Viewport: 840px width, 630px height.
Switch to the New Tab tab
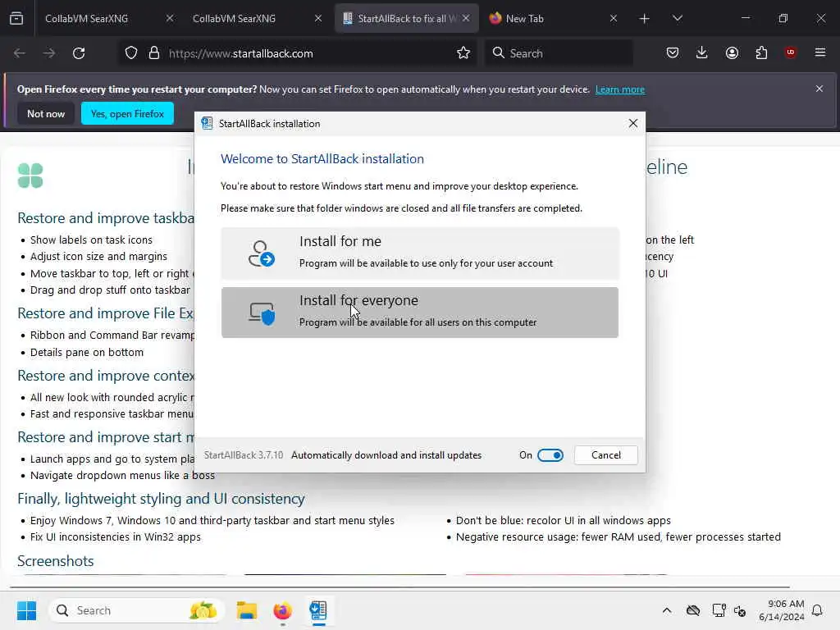click(525, 18)
